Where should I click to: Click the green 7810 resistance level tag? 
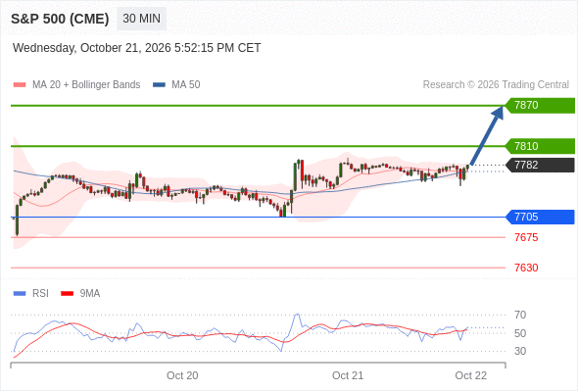[x=540, y=146]
